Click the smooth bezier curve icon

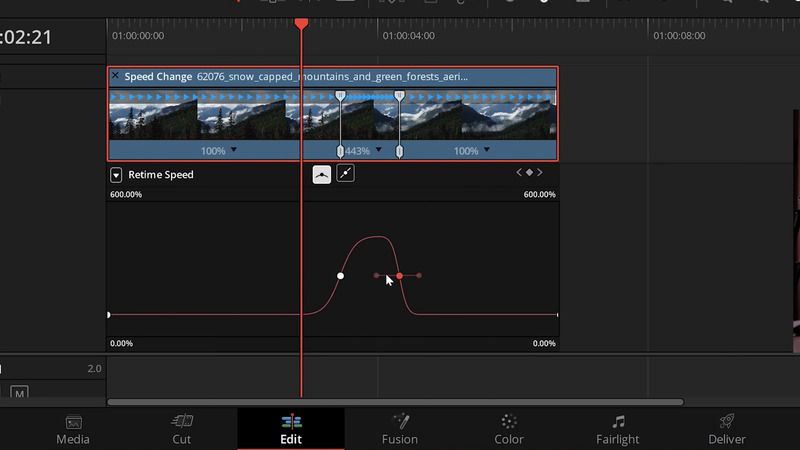click(x=322, y=174)
